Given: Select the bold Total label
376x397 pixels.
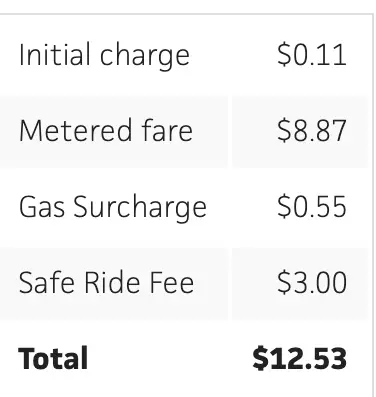Looking at the screenshot, I should pyautogui.click(x=53, y=358).
